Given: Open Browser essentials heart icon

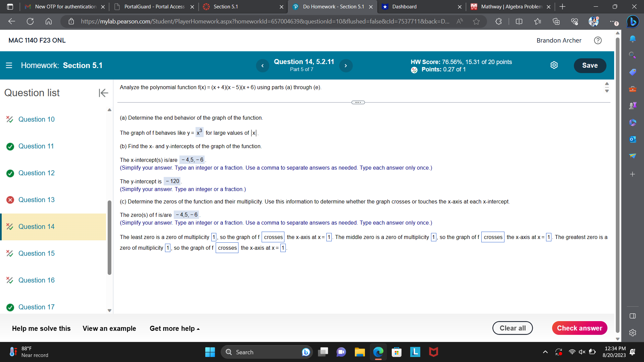Looking at the screenshot, I should point(575,21).
